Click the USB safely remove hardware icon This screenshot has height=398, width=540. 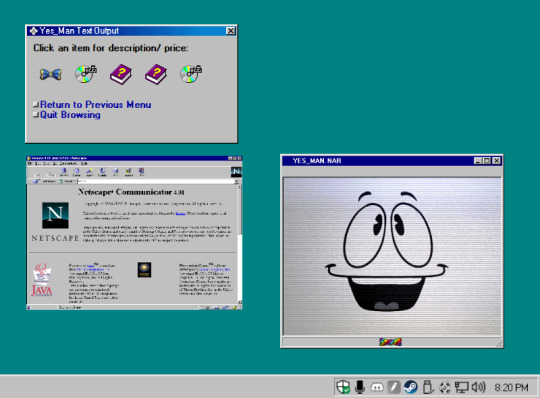point(427,387)
